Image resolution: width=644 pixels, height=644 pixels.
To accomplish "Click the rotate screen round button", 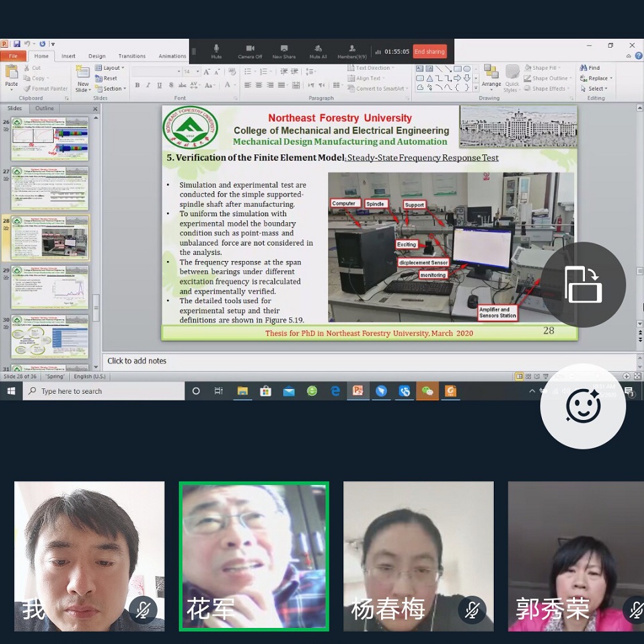I will [x=583, y=284].
